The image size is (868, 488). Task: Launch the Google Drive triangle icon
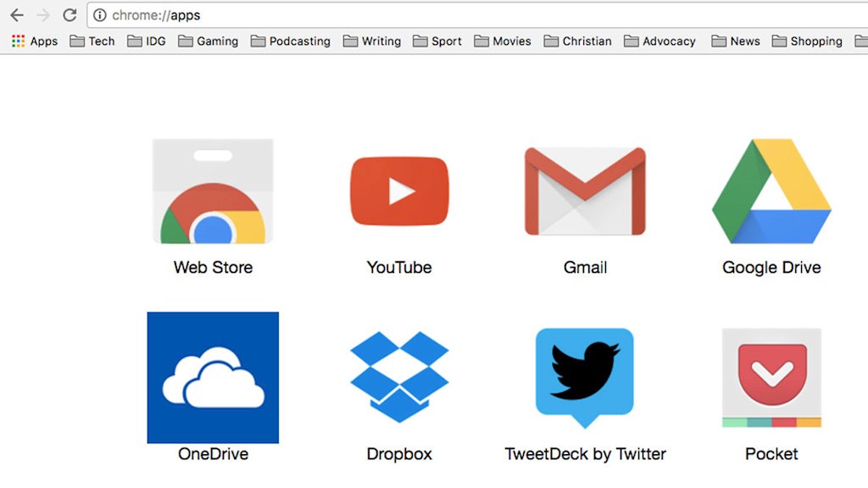tap(771, 191)
